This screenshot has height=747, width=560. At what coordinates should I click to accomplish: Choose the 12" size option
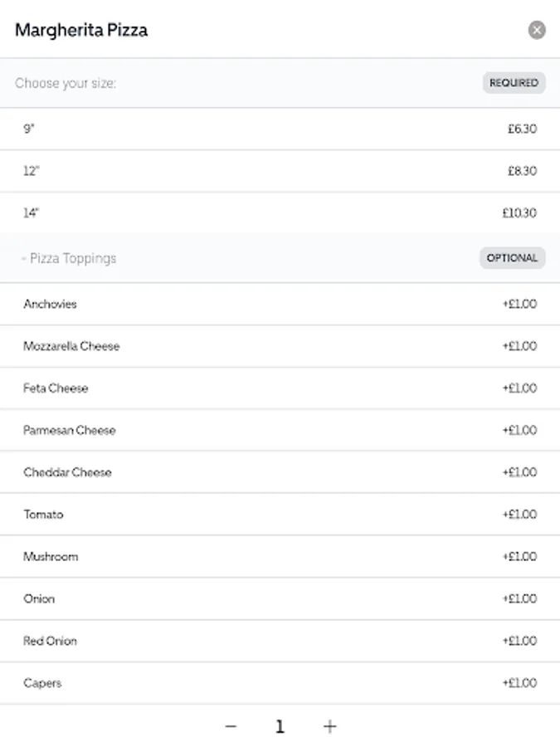(x=280, y=171)
